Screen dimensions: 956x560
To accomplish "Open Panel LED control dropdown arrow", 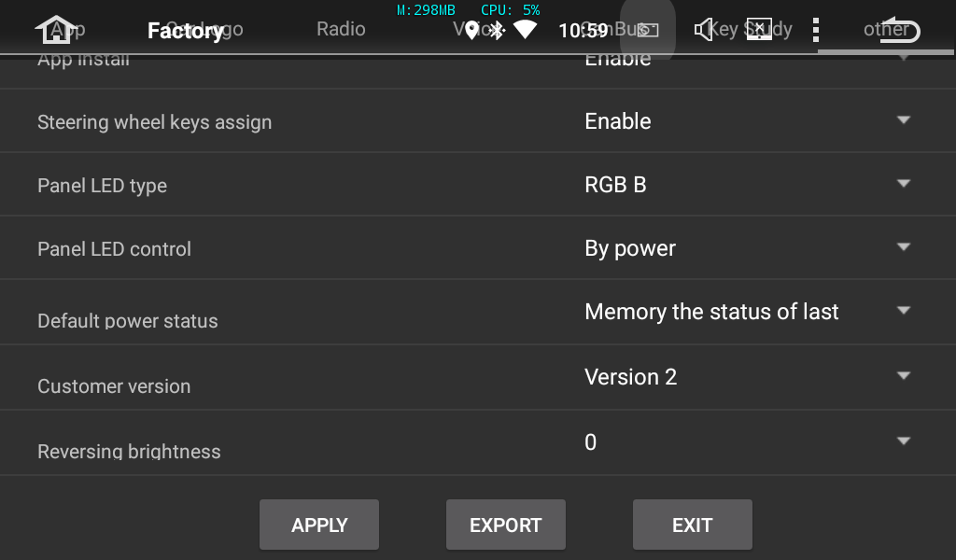I will (902, 248).
